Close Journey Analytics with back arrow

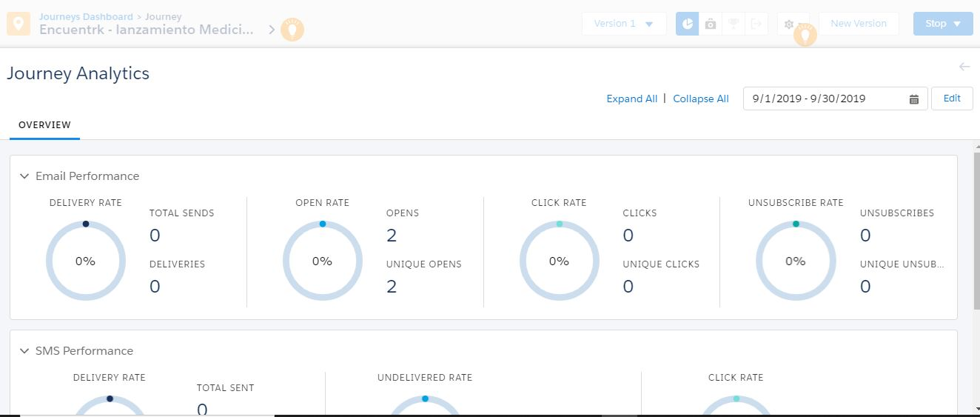tap(964, 67)
